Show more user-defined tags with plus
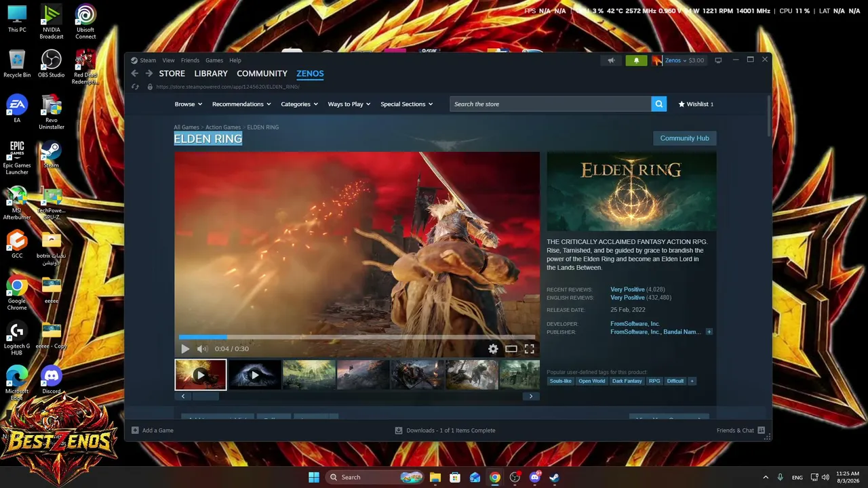The height and width of the screenshot is (488, 868). click(x=692, y=381)
